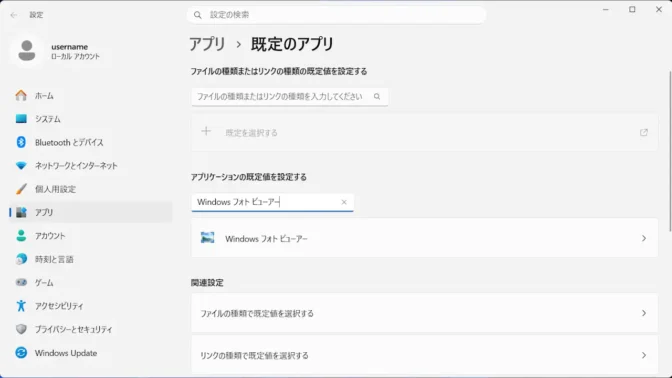This screenshot has width=672, height=378.
Task: Go to ネットワークとインターネット
Action: click(x=90, y=165)
